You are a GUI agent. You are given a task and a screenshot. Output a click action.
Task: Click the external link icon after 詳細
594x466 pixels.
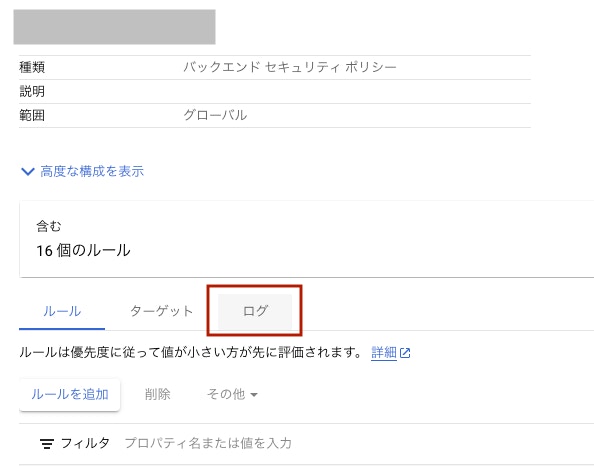[x=405, y=353]
